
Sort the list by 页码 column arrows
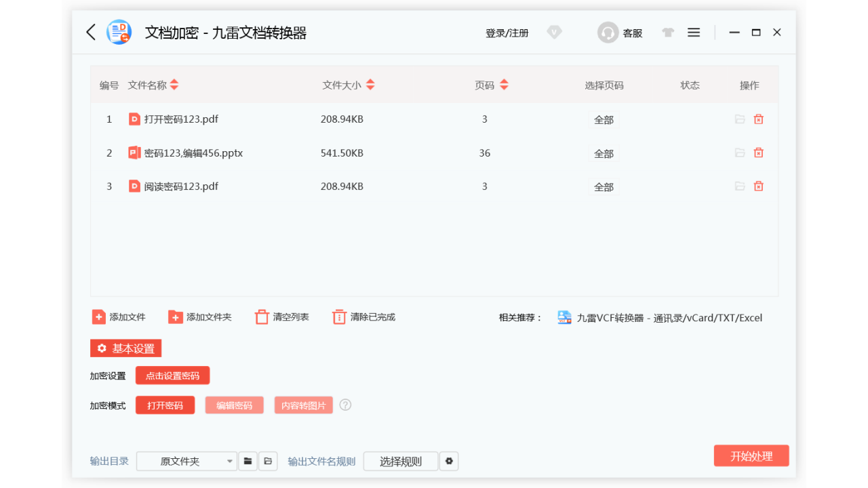[504, 85]
